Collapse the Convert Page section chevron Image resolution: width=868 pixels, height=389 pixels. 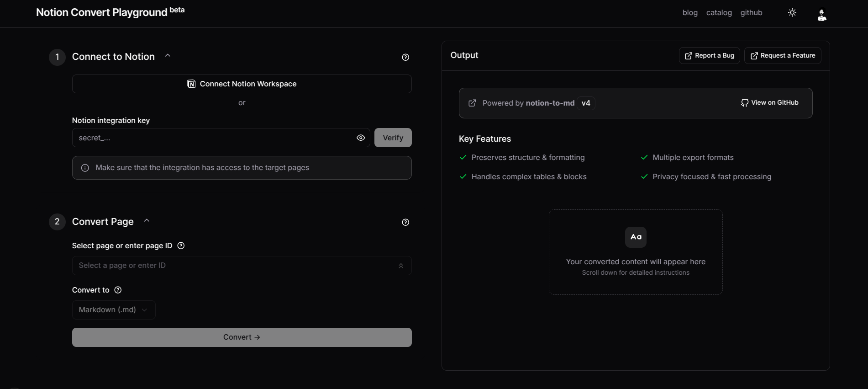point(147,220)
